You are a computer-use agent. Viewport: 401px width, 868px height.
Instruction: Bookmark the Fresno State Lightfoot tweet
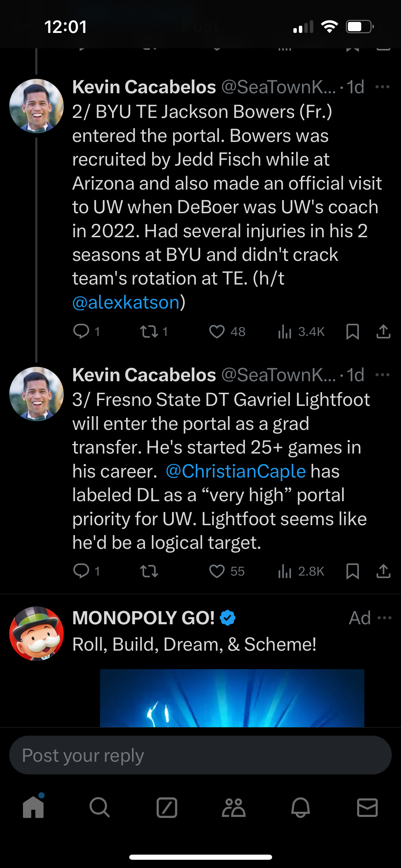(x=352, y=571)
